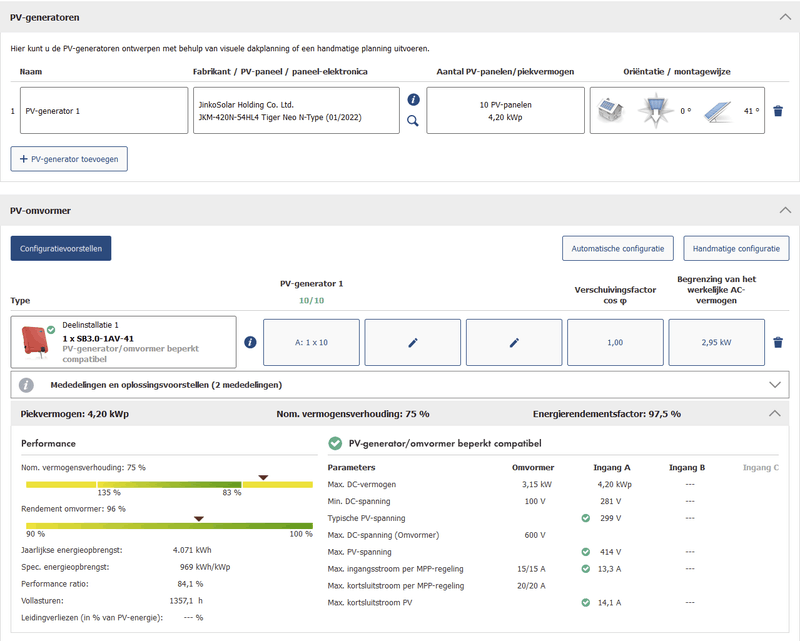Click the house icon in the orientation box
This screenshot has height=641, width=800.
pos(610,111)
